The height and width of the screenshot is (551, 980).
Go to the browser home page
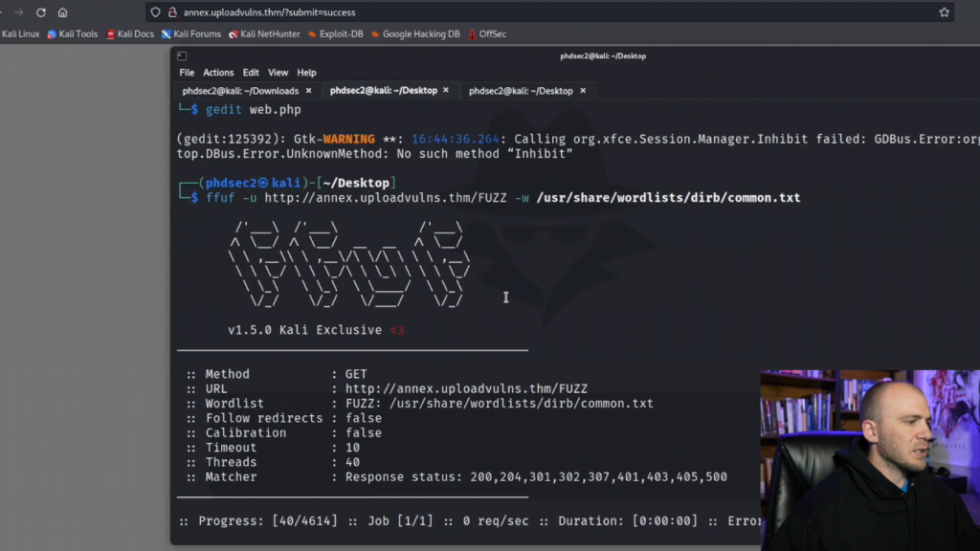[x=62, y=12]
